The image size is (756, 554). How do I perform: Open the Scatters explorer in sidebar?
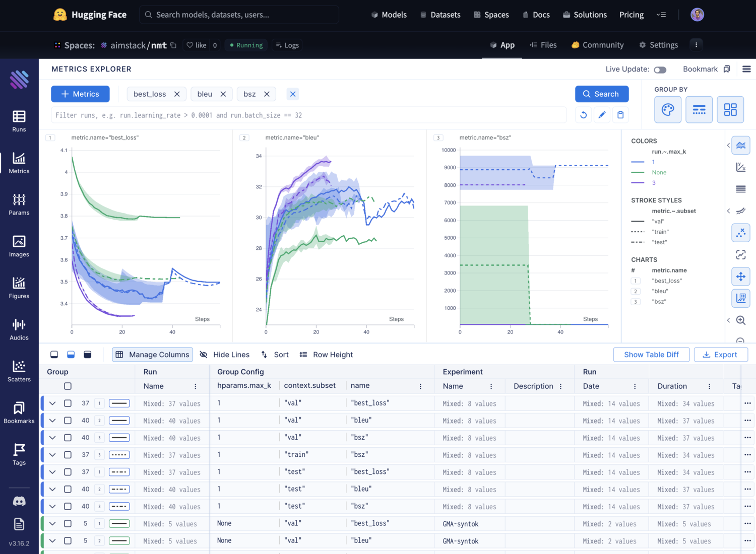pos(19,372)
